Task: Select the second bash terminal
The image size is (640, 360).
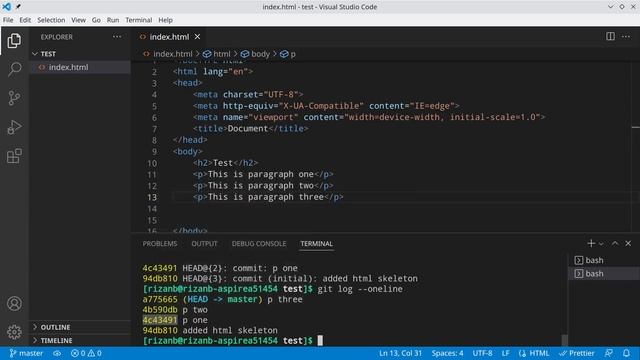Action: (604, 273)
